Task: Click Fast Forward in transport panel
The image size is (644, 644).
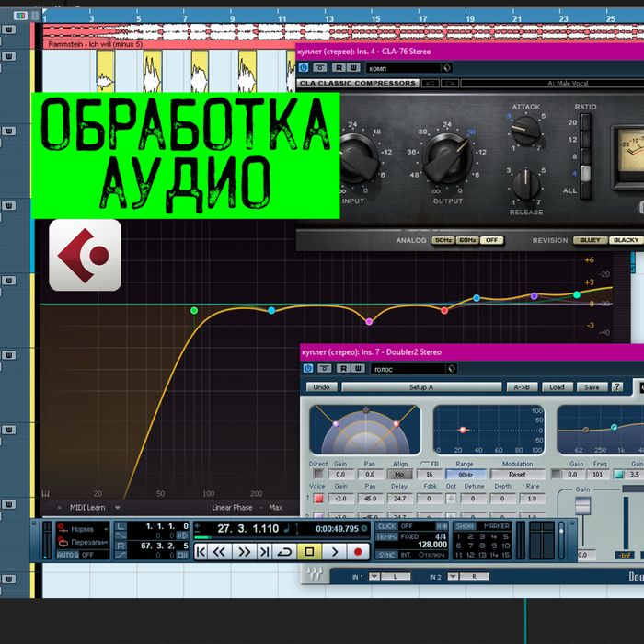Action: click(245, 552)
